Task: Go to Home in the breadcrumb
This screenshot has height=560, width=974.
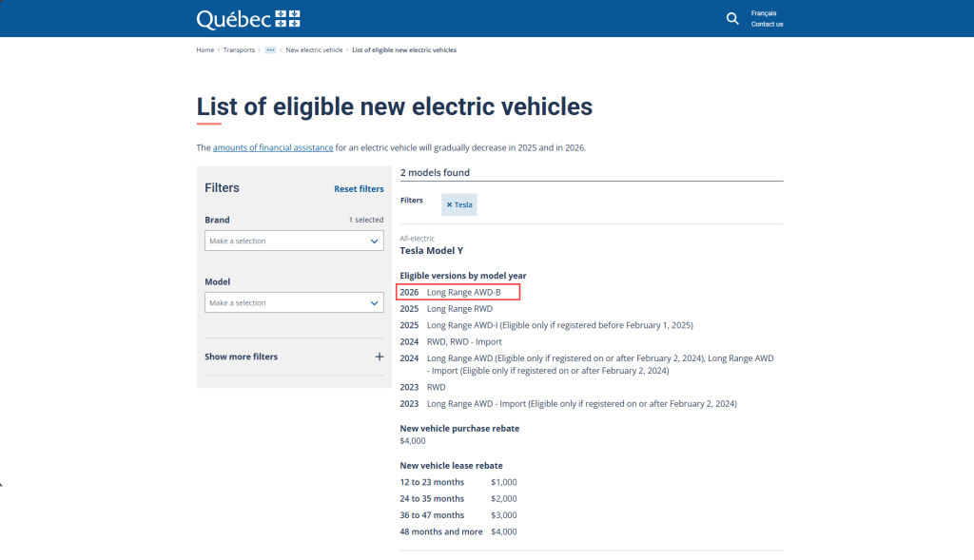Action: [205, 50]
